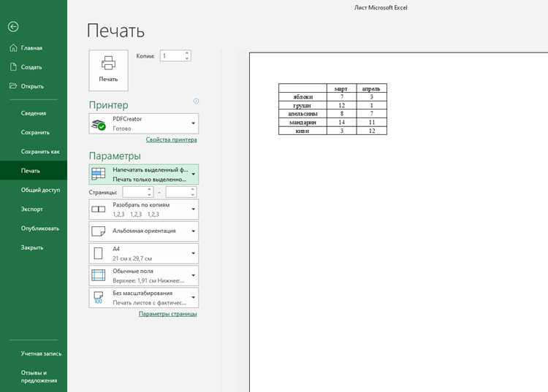Screen dimensions: 548x392
Task: Click the Параметры страницы link
Action: tap(168, 314)
